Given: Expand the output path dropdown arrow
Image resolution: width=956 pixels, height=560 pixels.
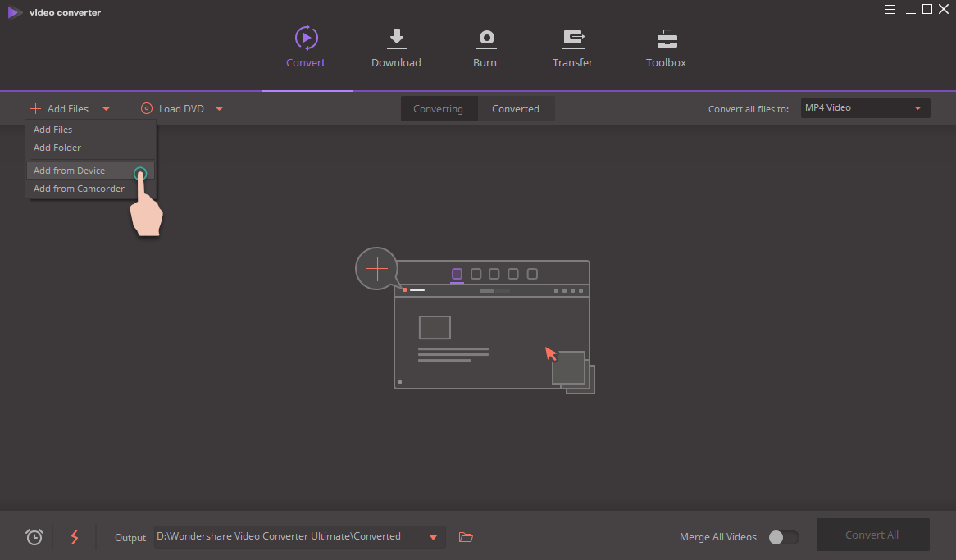Looking at the screenshot, I should pos(433,537).
